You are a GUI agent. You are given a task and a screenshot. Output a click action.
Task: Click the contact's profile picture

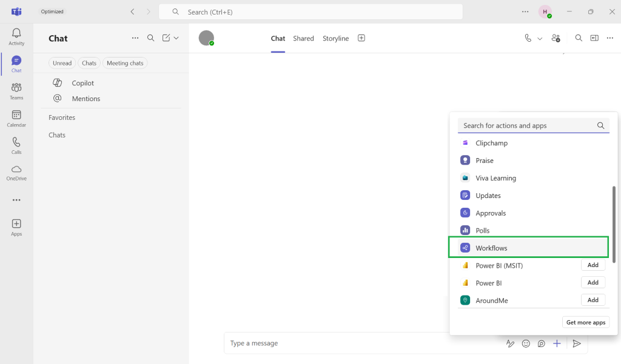206,38
